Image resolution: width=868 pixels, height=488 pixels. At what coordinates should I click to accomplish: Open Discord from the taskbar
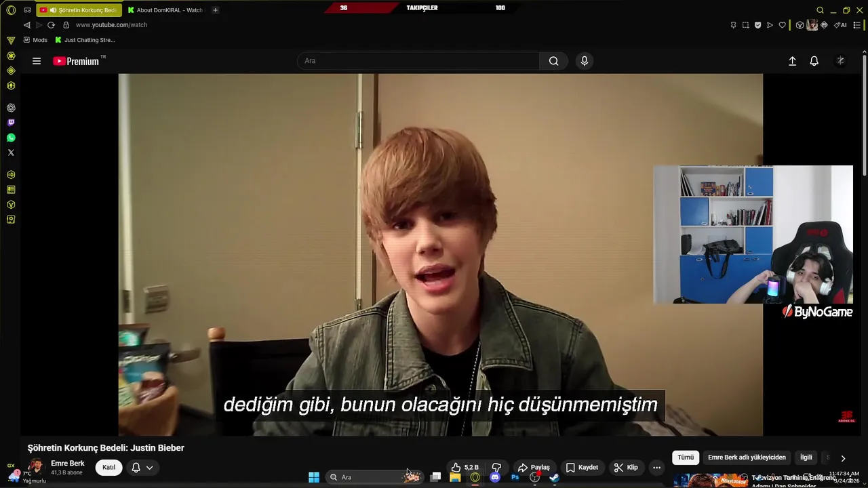coord(495,477)
